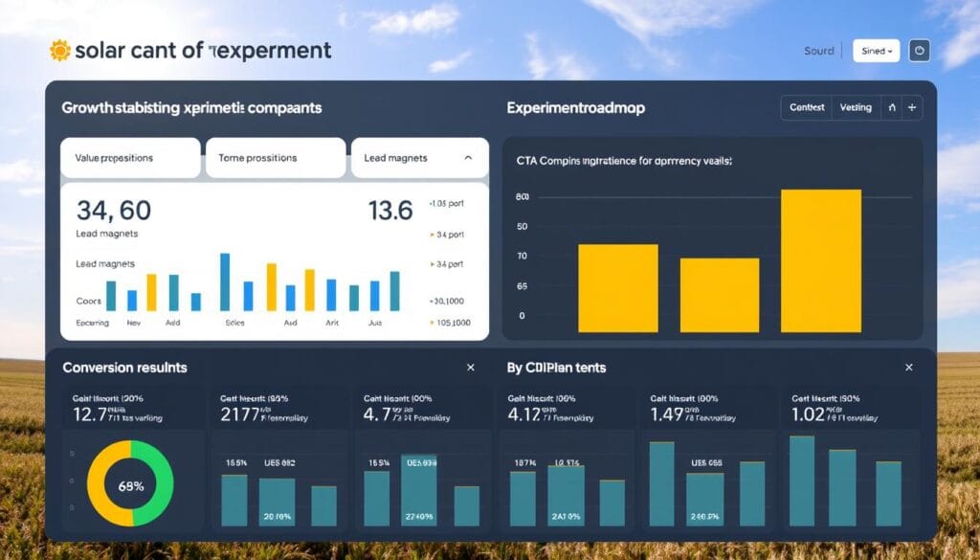Choose the Vesting segment button
Viewport: 980px width, 560px height.
(856, 108)
